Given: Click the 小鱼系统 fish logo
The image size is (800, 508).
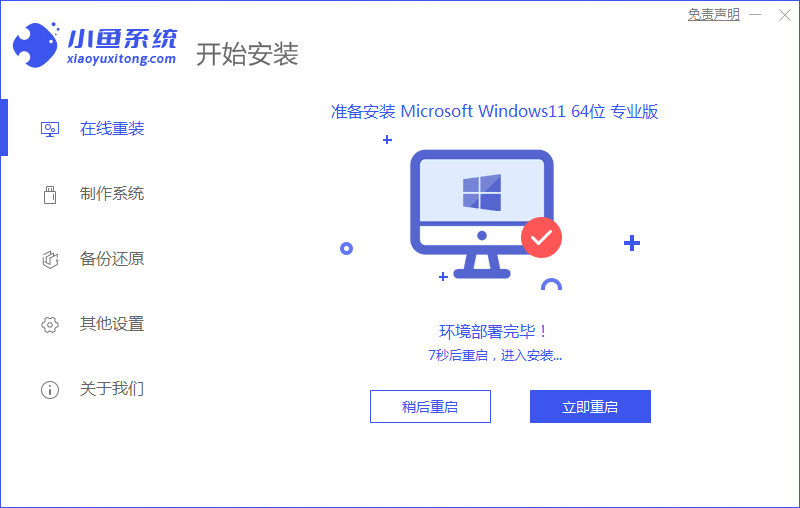Looking at the screenshot, I should 36,44.
